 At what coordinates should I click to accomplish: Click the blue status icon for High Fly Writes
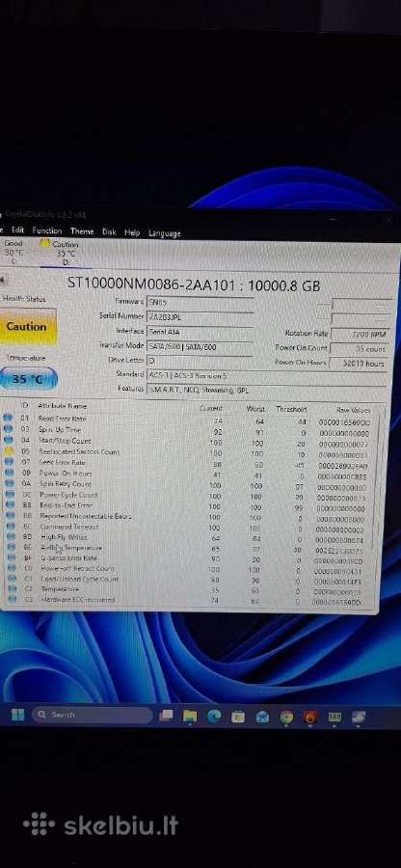tap(10, 536)
